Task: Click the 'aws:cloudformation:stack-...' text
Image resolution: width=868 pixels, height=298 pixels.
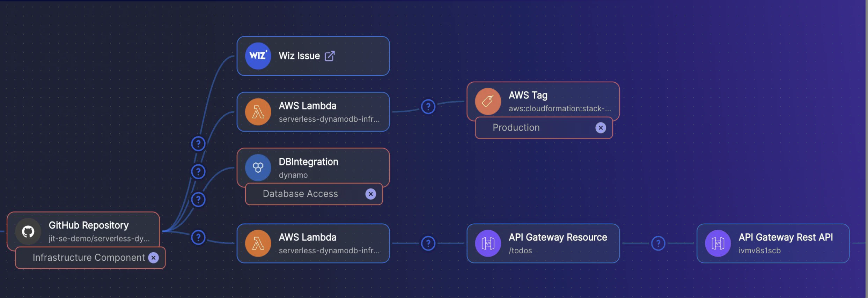Action: point(560,109)
